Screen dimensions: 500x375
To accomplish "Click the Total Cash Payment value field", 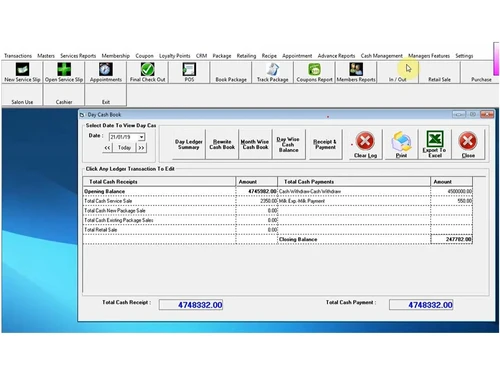I will 421,305.
